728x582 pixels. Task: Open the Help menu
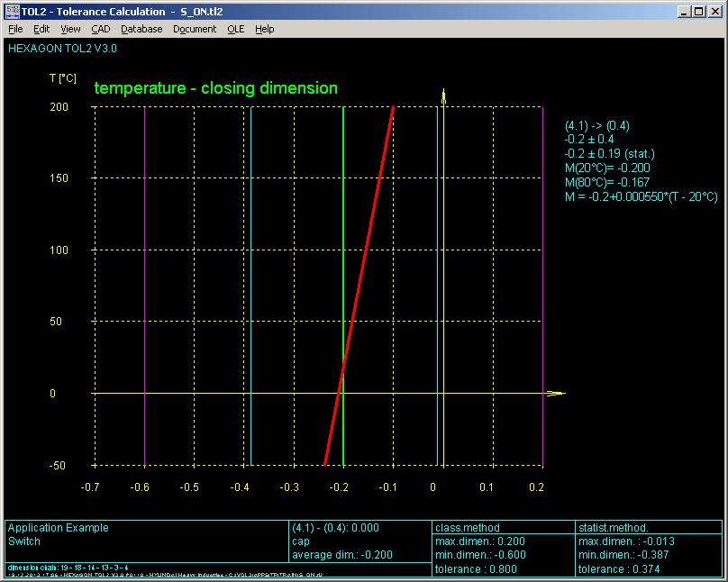(264, 29)
